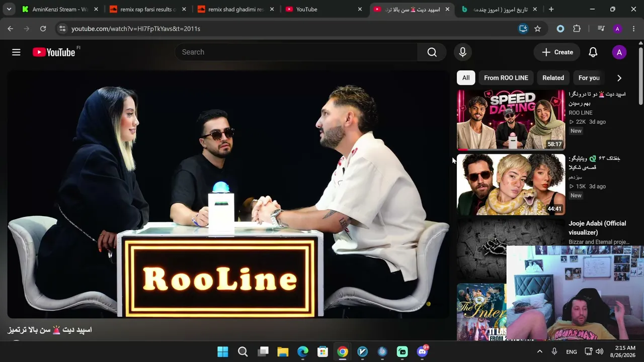This screenshot has height=362, width=644.
Task: Open Microsoft Store from the taskbar
Action: pos(323,352)
